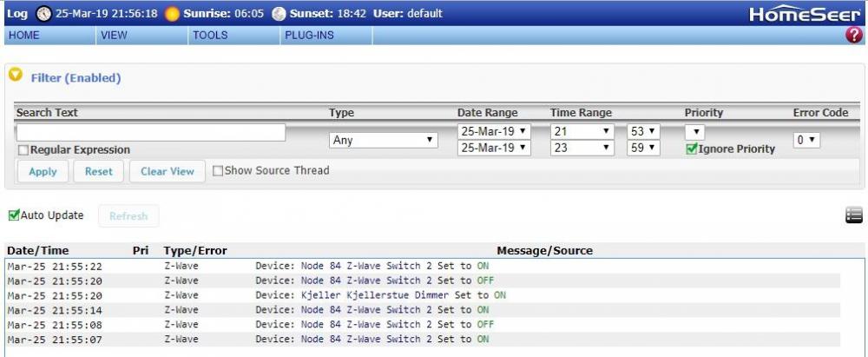Click the red help question mark icon
868x357 pixels.
click(x=854, y=36)
